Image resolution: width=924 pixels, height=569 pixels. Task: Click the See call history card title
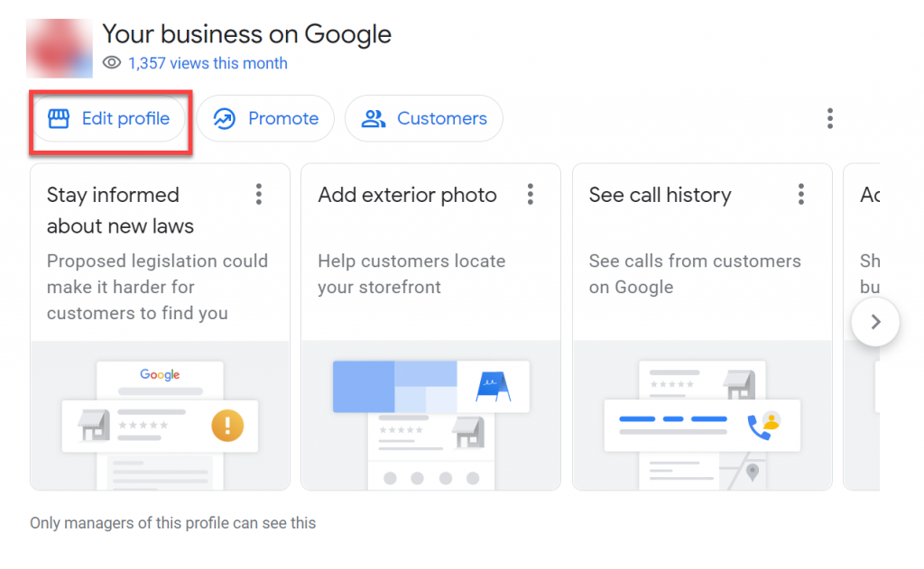tap(660, 195)
